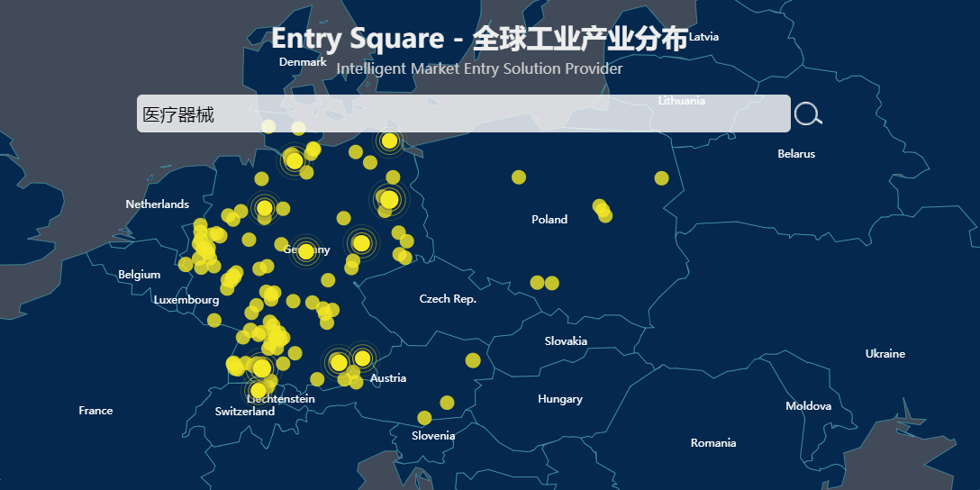Click the Belarus label
The image size is (980, 490).
click(796, 154)
